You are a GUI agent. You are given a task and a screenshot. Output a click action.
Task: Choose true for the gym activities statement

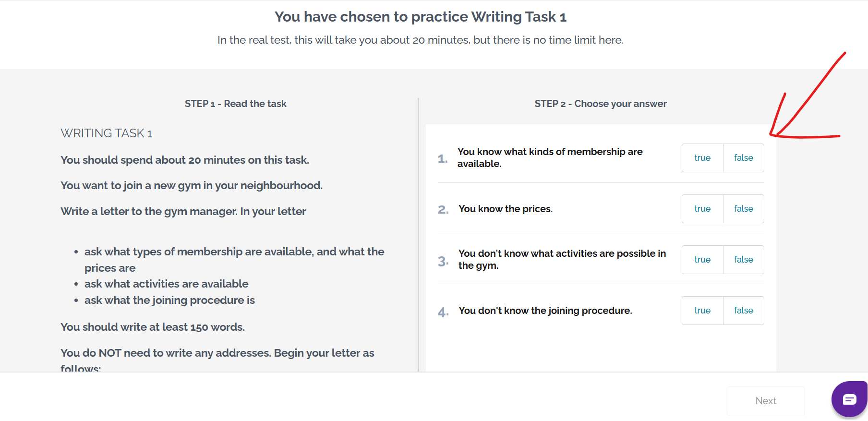click(702, 260)
